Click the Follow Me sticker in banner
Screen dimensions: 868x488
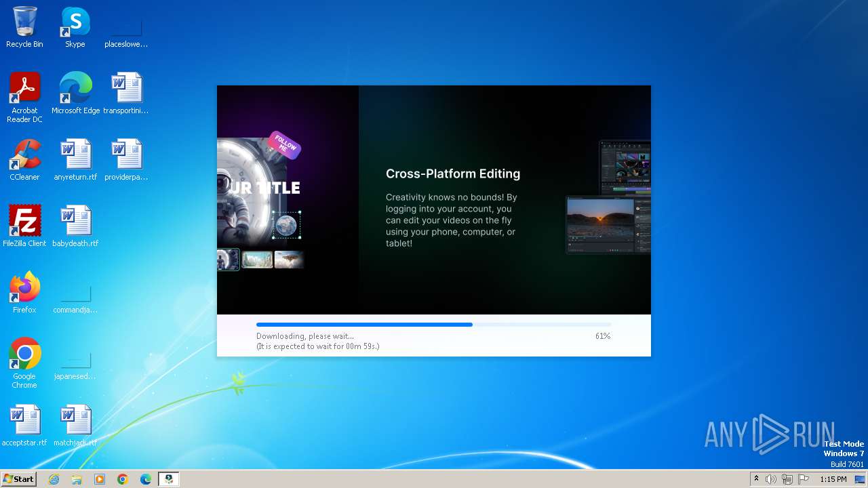click(284, 144)
